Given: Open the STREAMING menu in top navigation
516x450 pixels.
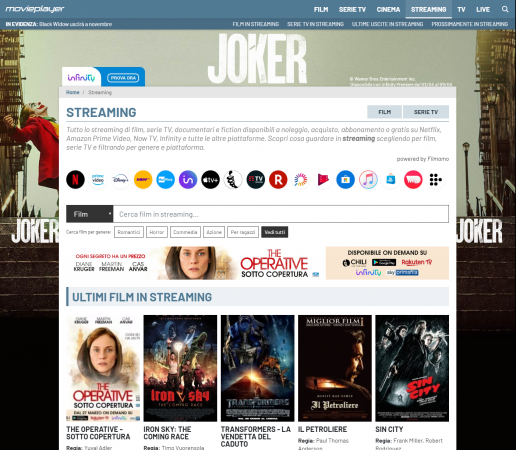Looking at the screenshot, I should 429,10.
